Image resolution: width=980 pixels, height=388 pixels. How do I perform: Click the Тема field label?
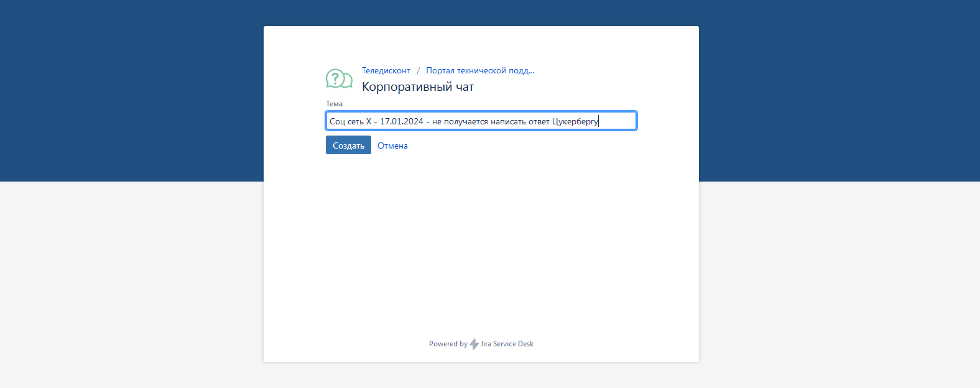(334, 104)
